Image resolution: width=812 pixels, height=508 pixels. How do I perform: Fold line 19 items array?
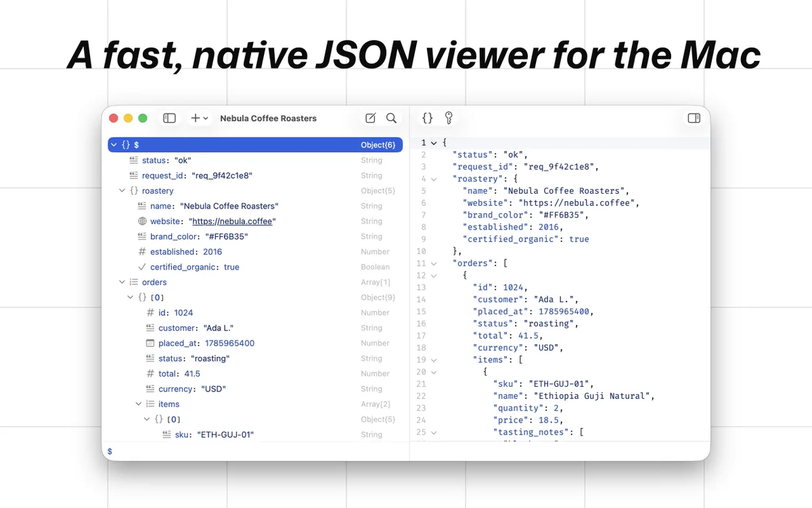pyautogui.click(x=434, y=360)
